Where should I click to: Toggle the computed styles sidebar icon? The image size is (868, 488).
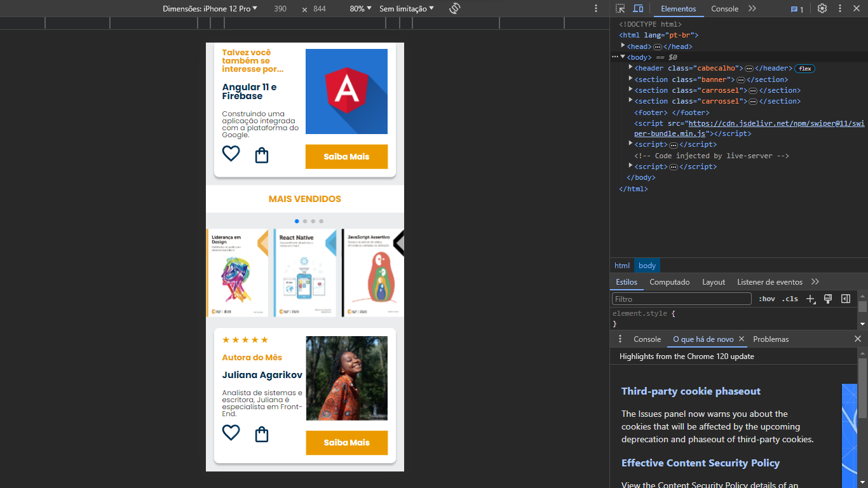click(x=846, y=299)
